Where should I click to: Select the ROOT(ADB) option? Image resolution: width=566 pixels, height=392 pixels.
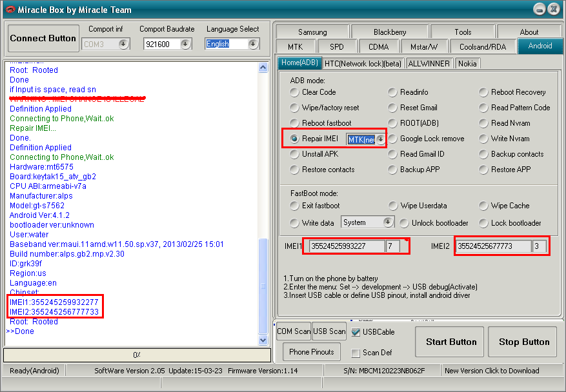pos(413,123)
